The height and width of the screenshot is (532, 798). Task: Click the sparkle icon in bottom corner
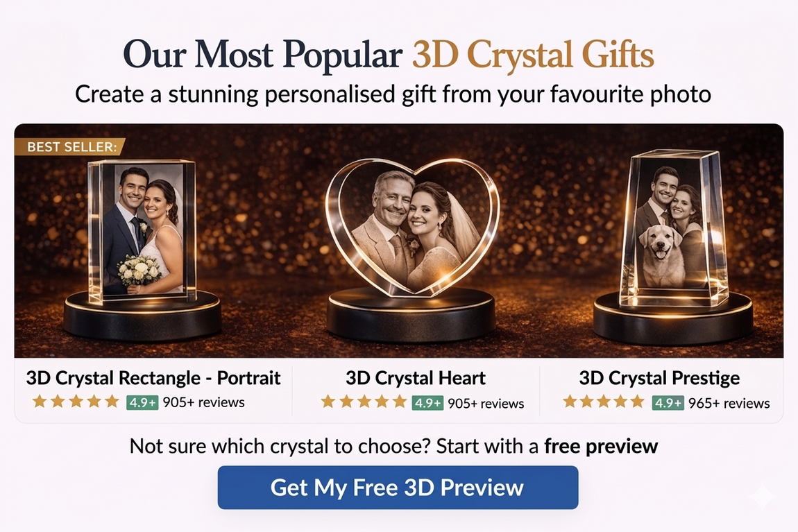tap(763, 497)
